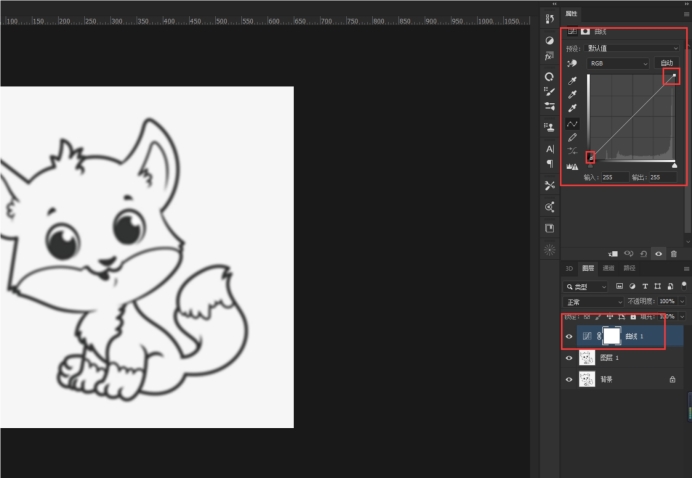
Task: Toggle layer filtering switch on or off
Action: click(684, 286)
